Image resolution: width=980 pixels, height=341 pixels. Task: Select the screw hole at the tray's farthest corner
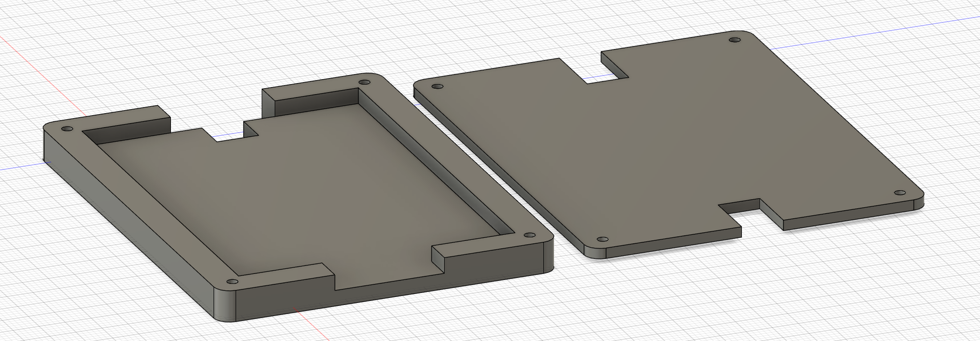pyautogui.click(x=364, y=83)
